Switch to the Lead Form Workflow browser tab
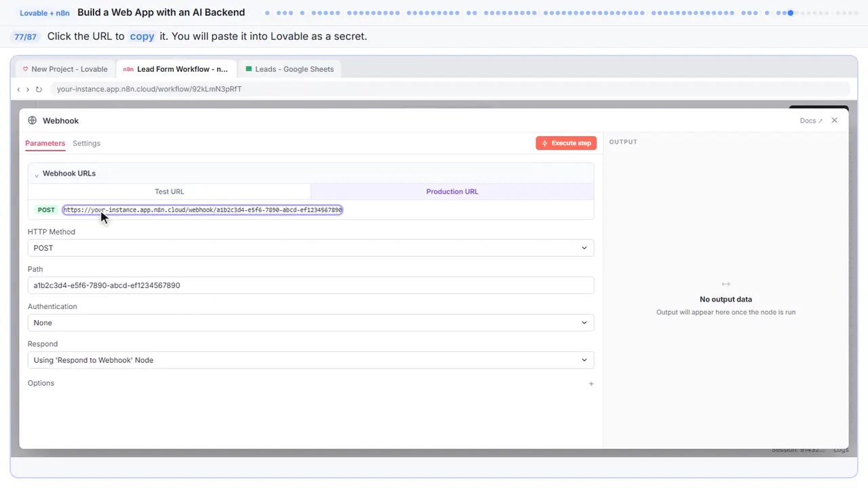The image size is (868, 488). pos(177,69)
